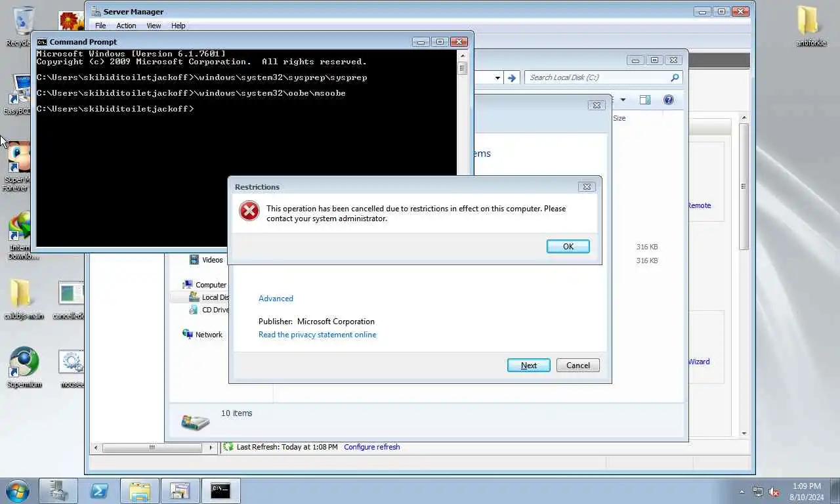Select Videos in the Explorer navigation pane
Viewport: 840px width, 504px height.
[x=206, y=260]
